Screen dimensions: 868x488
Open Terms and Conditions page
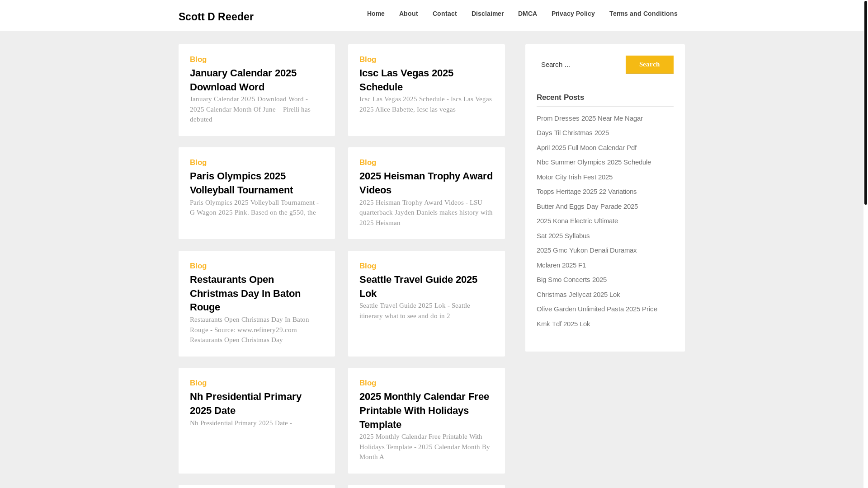pos(643,14)
